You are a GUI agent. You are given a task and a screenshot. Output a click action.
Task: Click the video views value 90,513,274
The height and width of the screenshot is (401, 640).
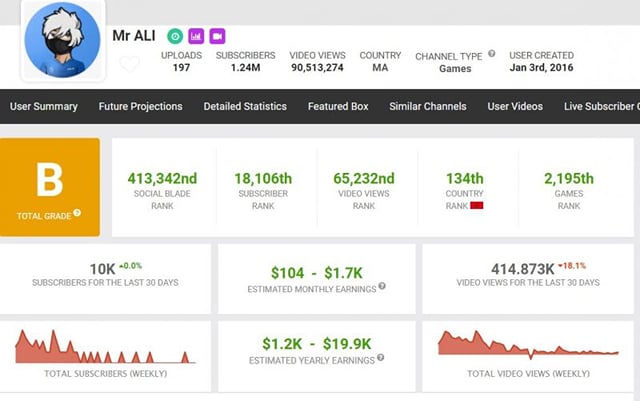point(317,68)
